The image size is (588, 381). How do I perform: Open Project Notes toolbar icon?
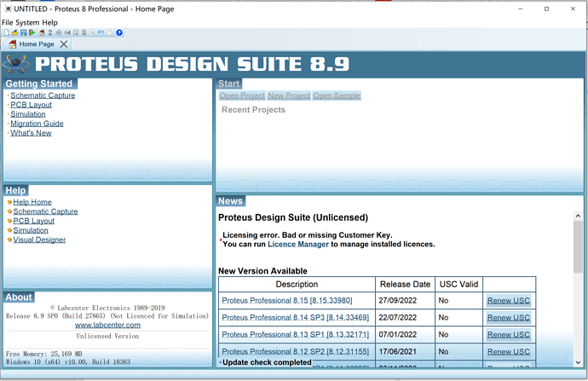[x=109, y=32]
